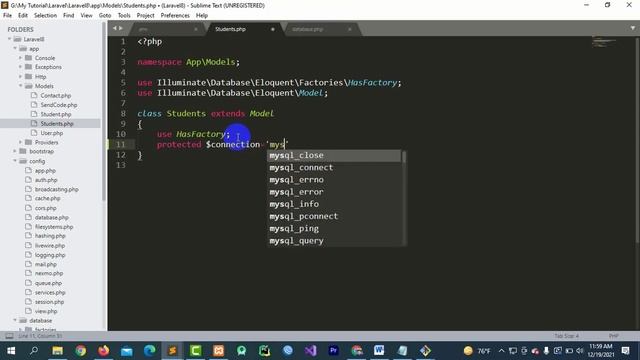Open filesystems.php in the sidebar
The height and width of the screenshot is (360, 640).
click(x=54, y=227)
